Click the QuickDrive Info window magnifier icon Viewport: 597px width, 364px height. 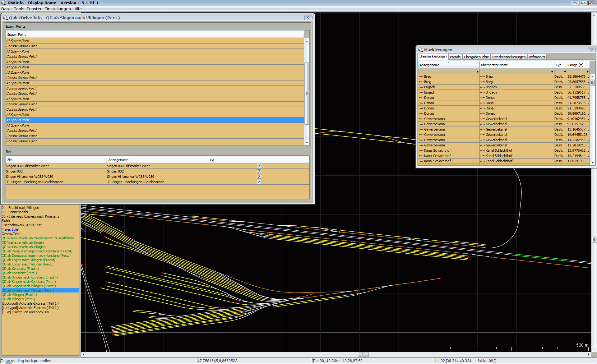click(5, 18)
